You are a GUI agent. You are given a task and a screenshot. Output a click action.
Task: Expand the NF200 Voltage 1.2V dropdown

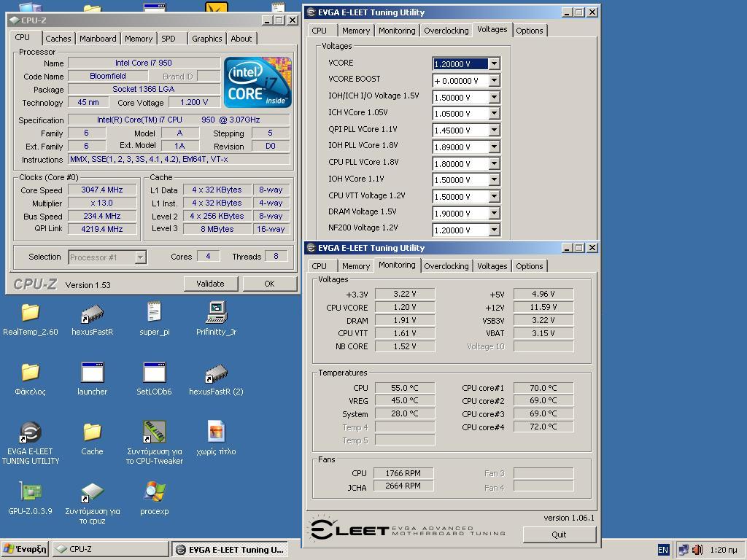[495, 230]
